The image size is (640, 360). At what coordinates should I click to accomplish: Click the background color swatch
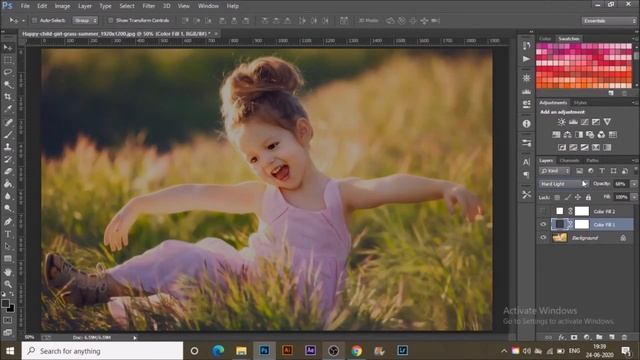pos(11,309)
